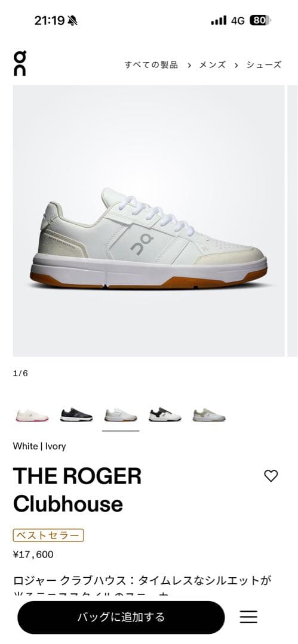This screenshot has height=644, width=298.
Task: Open the main white sneaker product image
Action: coord(149,221)
